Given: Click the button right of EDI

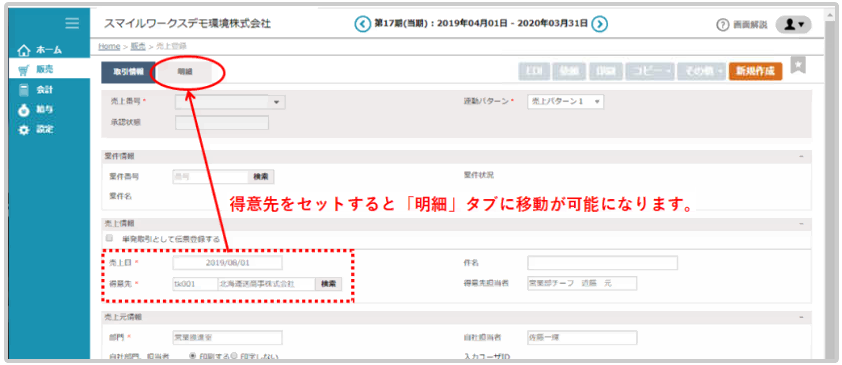Looking at the screenshot, I should (x=569, y=71).
